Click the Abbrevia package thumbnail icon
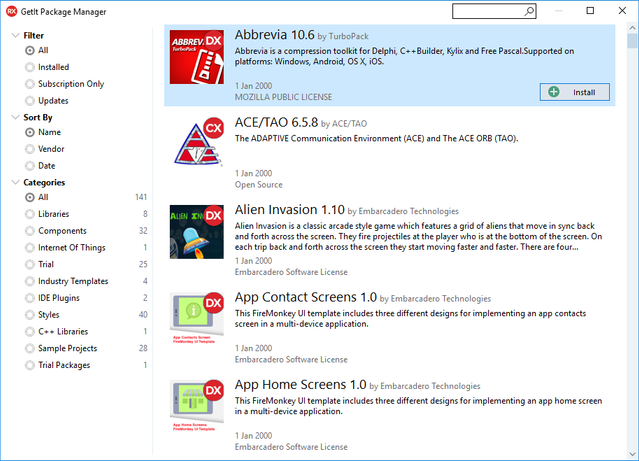The width and height of the screenshot is (639, 461). coord(197,57)
